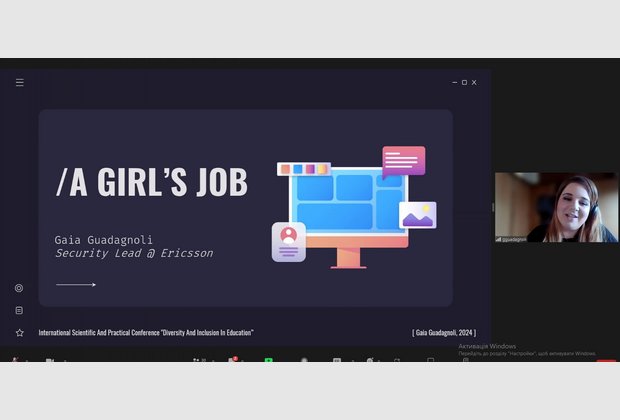
Task: Click the color palette strip above the monitor
Action: point(303,169)
